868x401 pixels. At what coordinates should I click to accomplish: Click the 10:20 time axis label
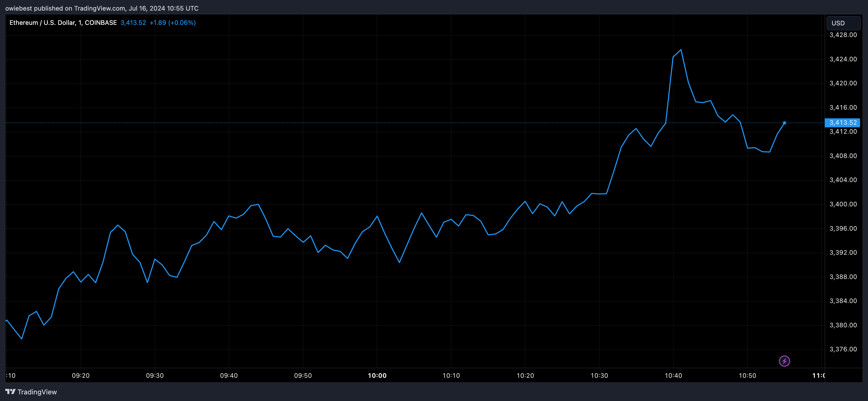(x=525, y=375)
